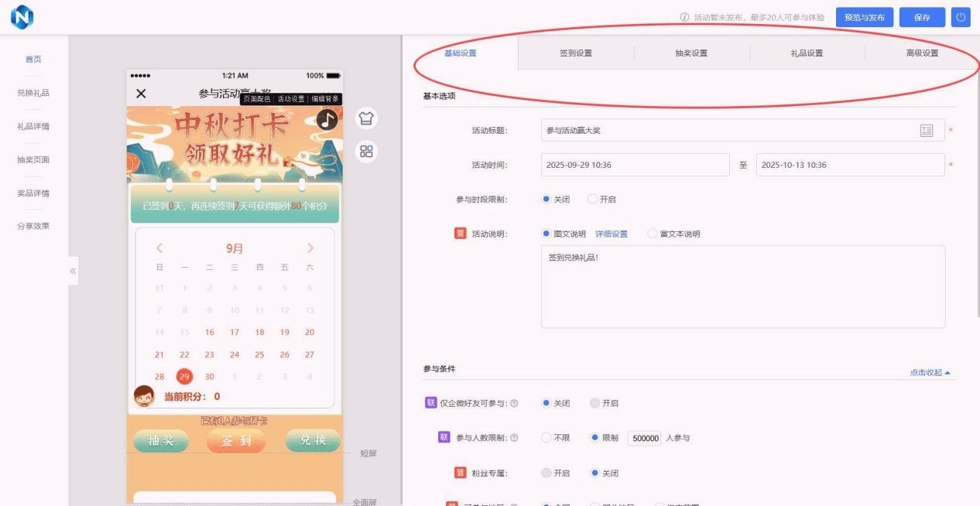Click 页面配色 in preview toolbar
Image resolution: width=980 pixels, height=506 pixels.
(x=257, y=99)
